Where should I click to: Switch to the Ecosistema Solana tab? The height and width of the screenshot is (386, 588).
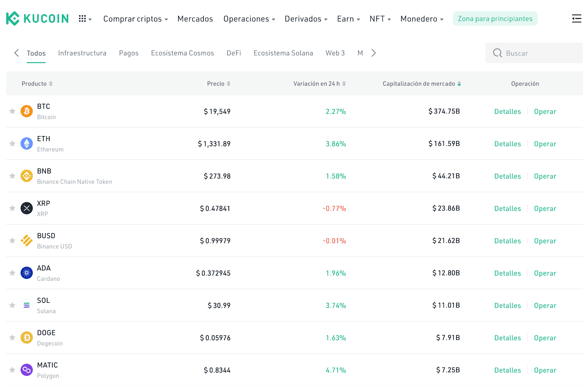click(283, 53)
